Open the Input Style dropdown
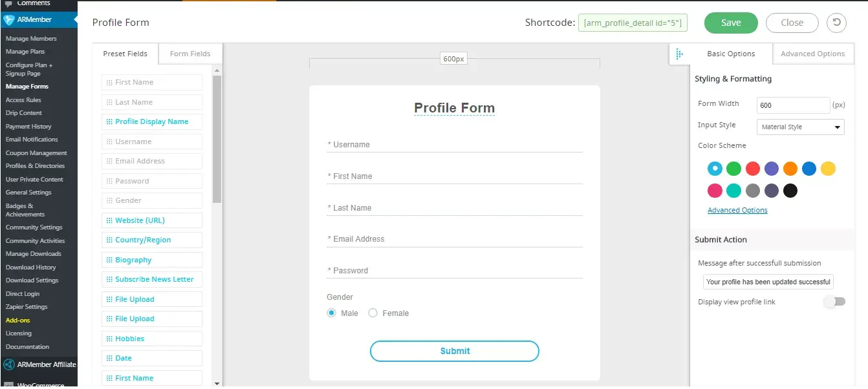 point(800,127)
